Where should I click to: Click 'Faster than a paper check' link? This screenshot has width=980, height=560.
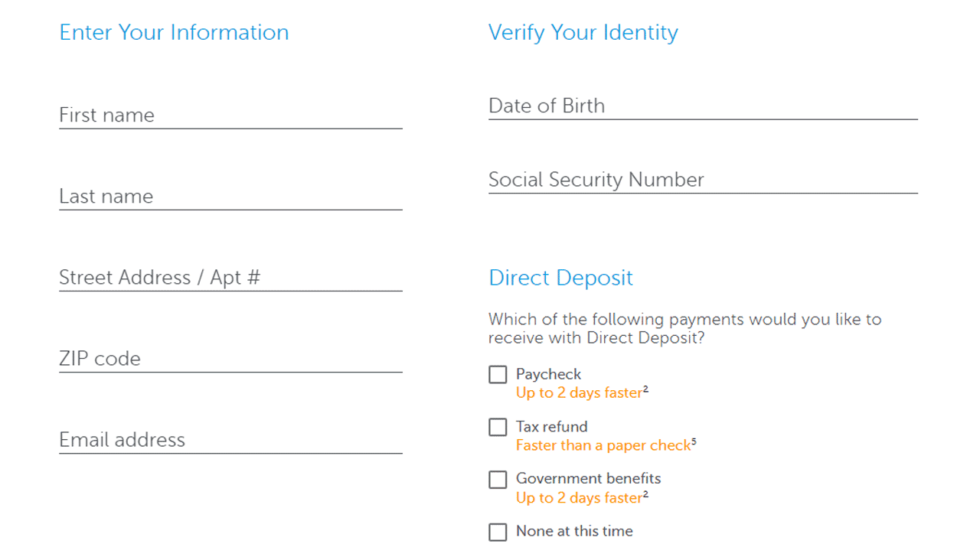(602, 445)
